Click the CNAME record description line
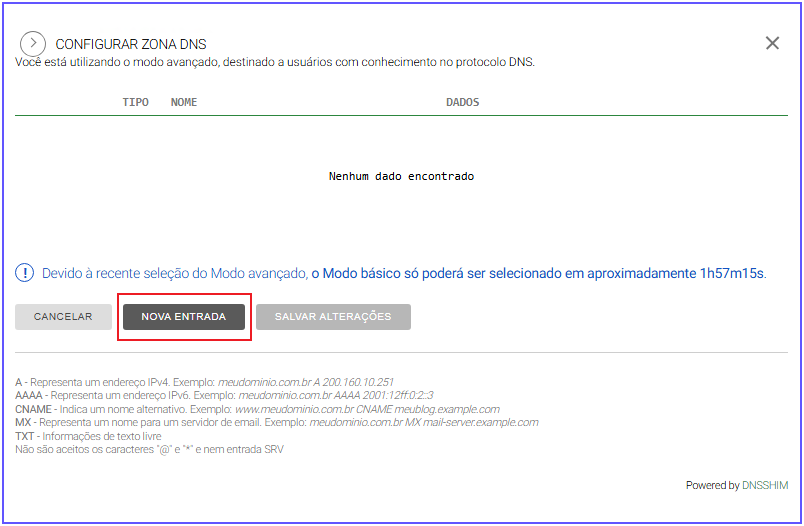 (x=257, y=409)
